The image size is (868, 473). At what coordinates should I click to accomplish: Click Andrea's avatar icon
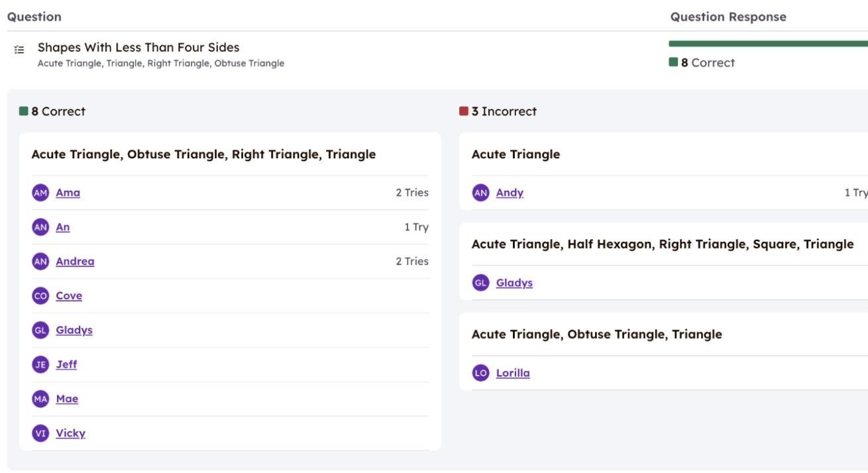pos(40,262)
